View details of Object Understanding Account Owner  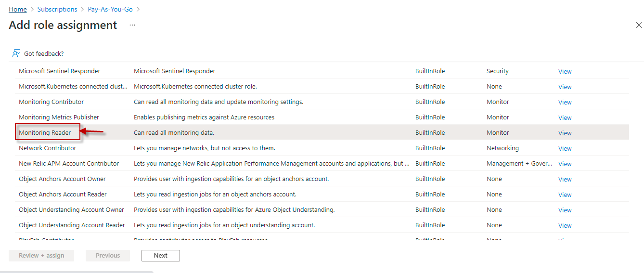click(x=565, y=210)
